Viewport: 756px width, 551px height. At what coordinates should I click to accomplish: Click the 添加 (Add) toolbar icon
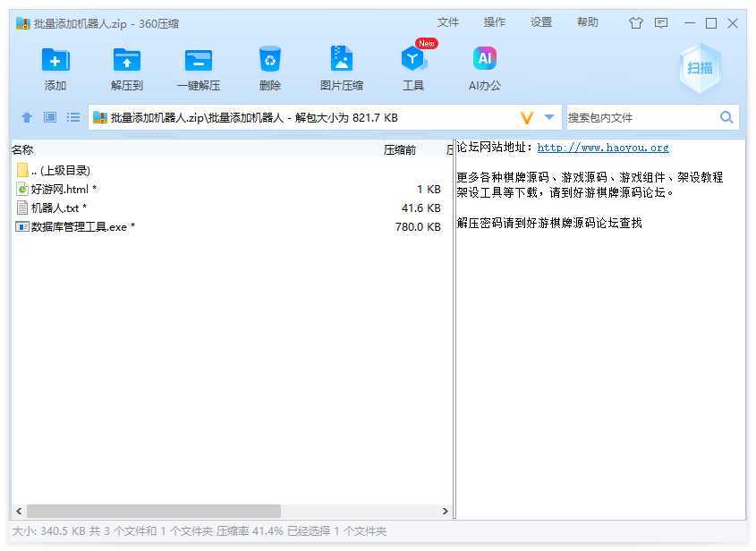55,61
